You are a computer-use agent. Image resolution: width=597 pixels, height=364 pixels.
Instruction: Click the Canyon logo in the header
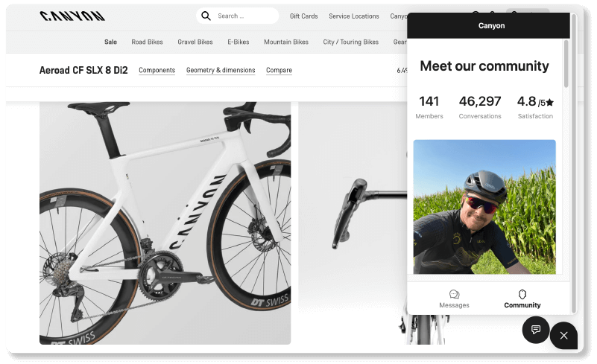(x=72, y=16)
